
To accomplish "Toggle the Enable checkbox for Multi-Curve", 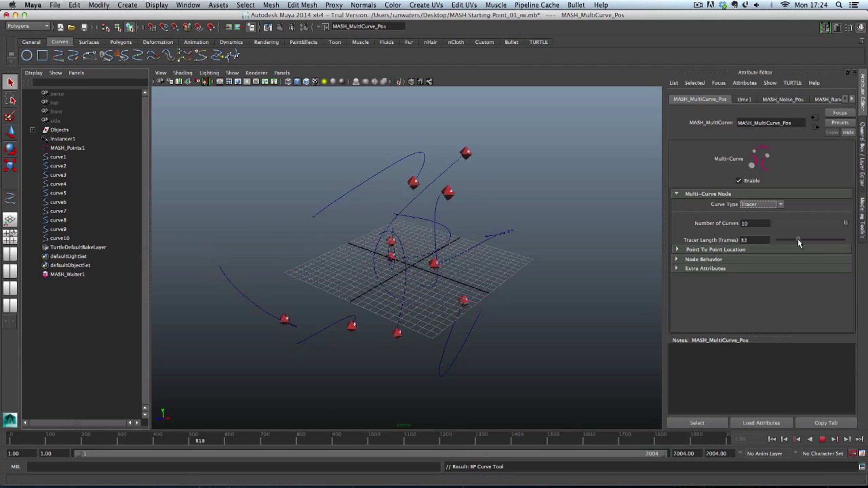I will (739, 180).
